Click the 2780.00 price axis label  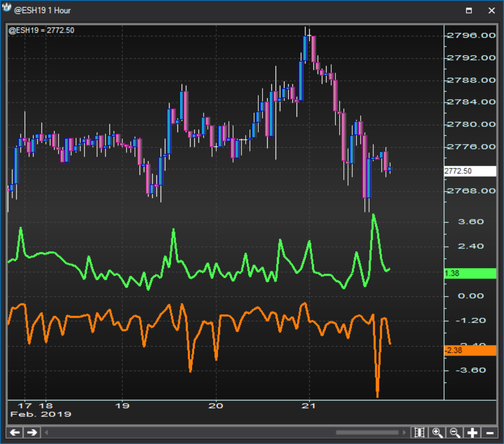point(471,124)
